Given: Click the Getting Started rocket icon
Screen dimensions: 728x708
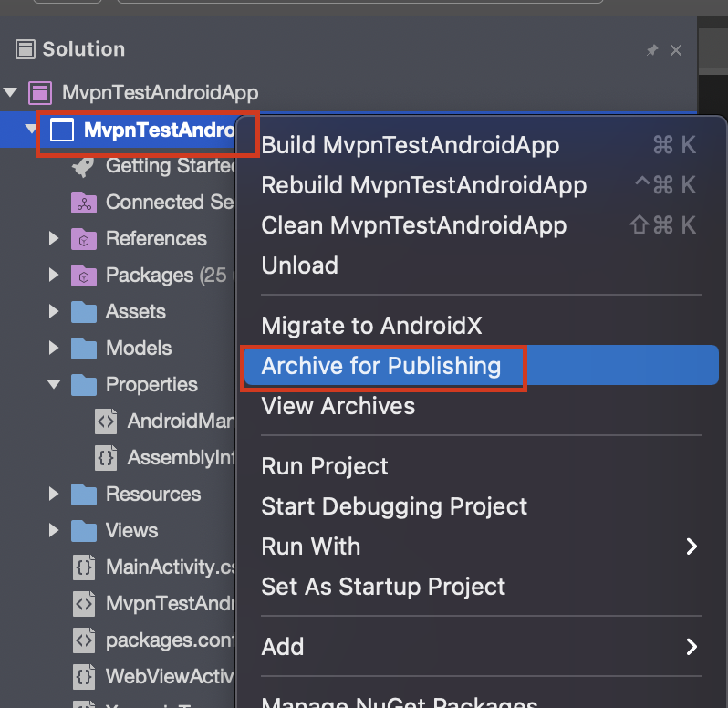Looking at the screenshot, I should [84, 166].
